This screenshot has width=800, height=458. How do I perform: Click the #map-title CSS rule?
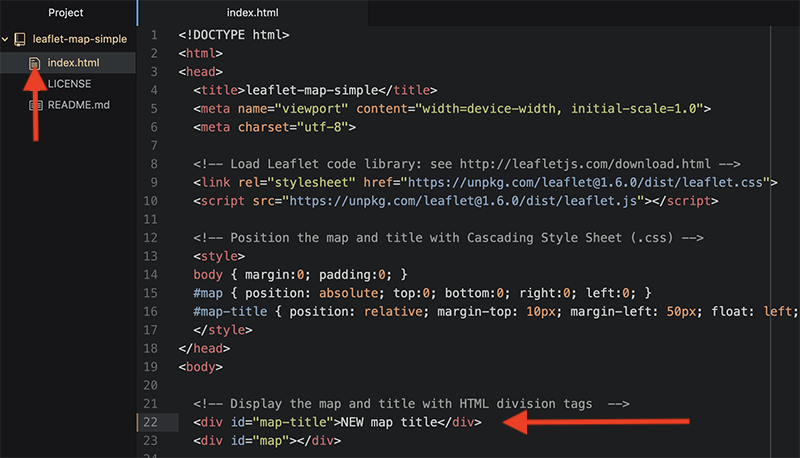pyautogui.click(x=495, y=312)
